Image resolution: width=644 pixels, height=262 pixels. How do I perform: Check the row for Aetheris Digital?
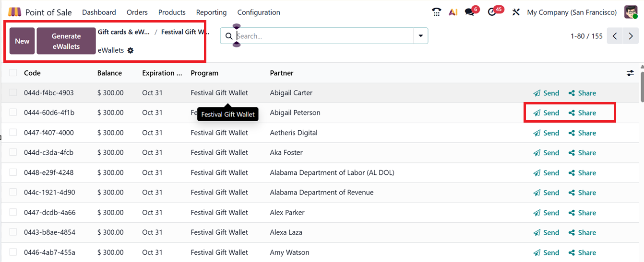pyautogui.click(x=13, y=133)
